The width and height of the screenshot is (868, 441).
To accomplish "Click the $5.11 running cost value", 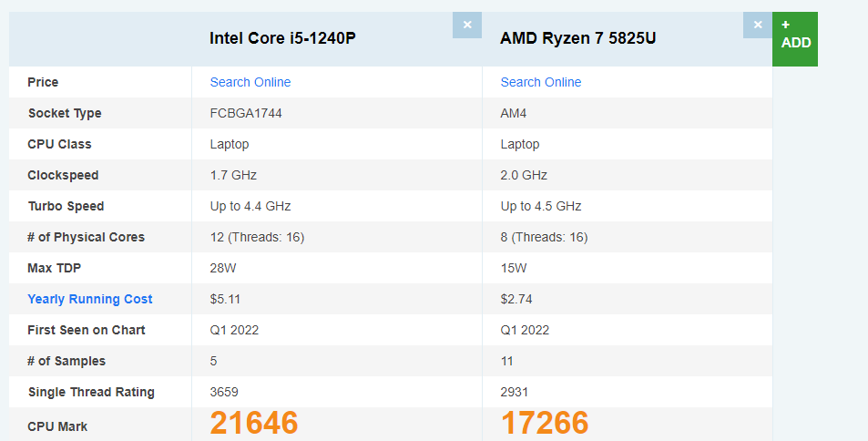I will tap(225, 299).
